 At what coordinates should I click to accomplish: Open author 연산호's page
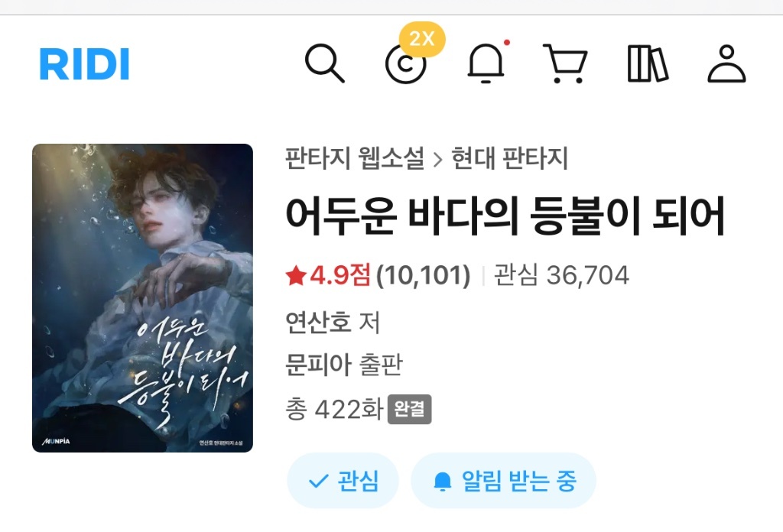[317, 322]
